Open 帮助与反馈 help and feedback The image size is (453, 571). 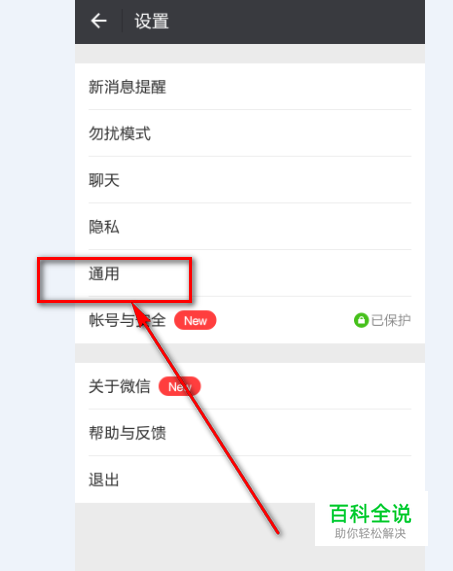tap(250, 433)
